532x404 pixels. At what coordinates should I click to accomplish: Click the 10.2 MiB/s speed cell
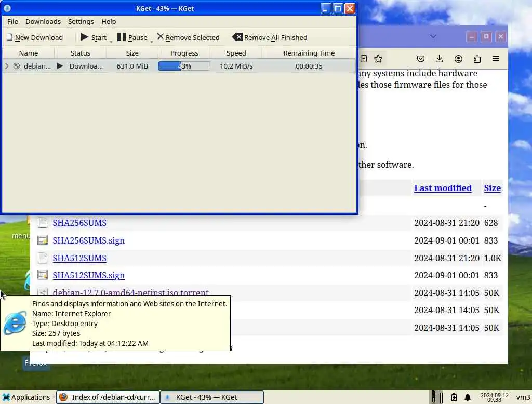click(x=236, y=66)
